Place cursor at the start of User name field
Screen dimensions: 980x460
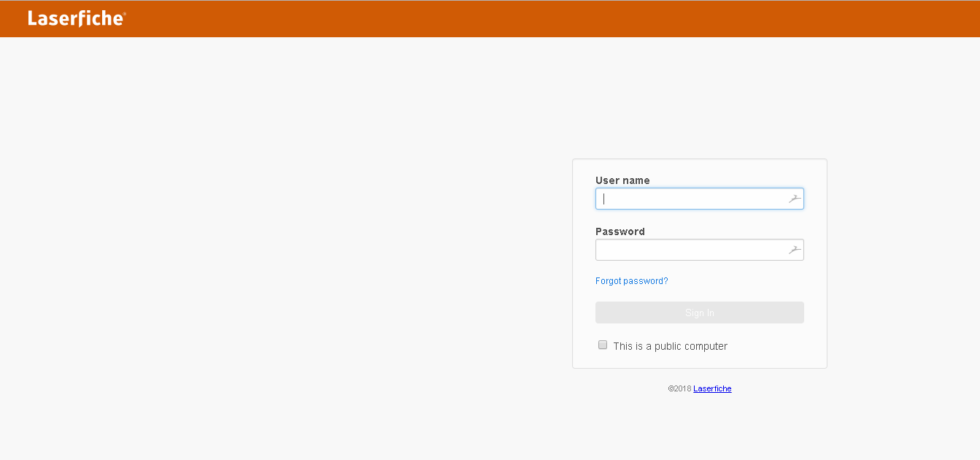[x=605, y=199]
